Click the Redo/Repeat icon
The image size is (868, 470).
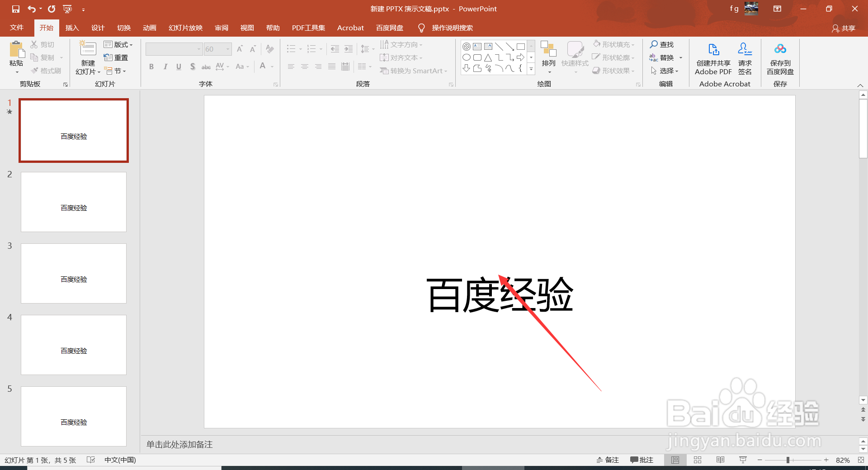[x=52, y=9]
